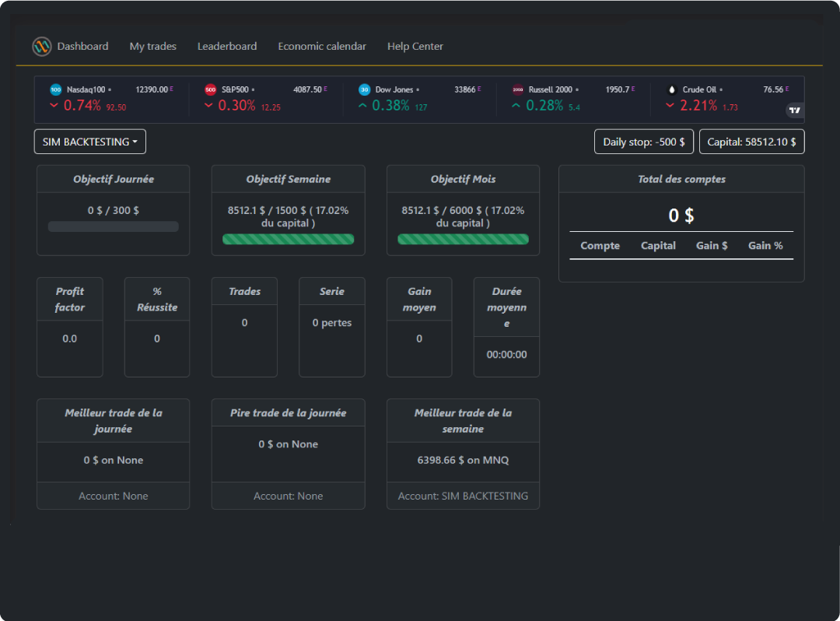Click the app logo icon beside Dashboard
This screenshot has width=840, height=621.
click(42, 47)
